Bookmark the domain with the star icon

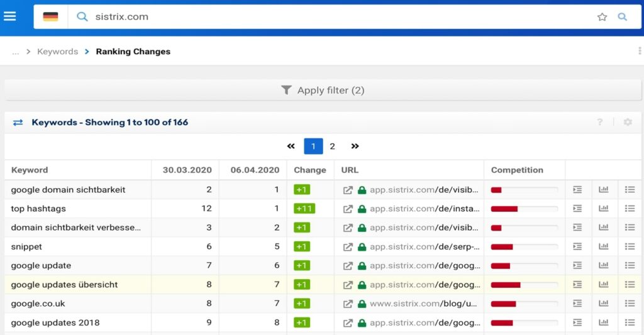point(602,17)
